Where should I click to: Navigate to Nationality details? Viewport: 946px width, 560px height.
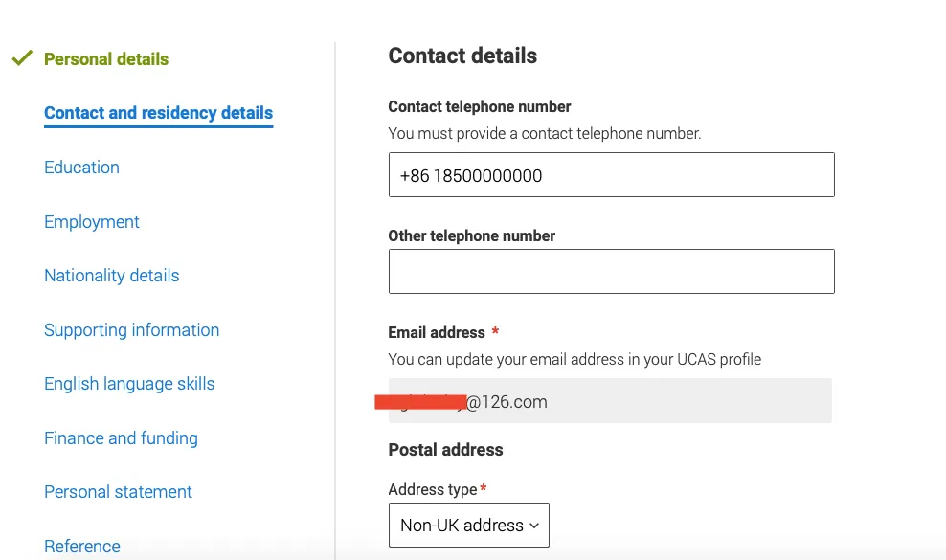pos(112,275)
